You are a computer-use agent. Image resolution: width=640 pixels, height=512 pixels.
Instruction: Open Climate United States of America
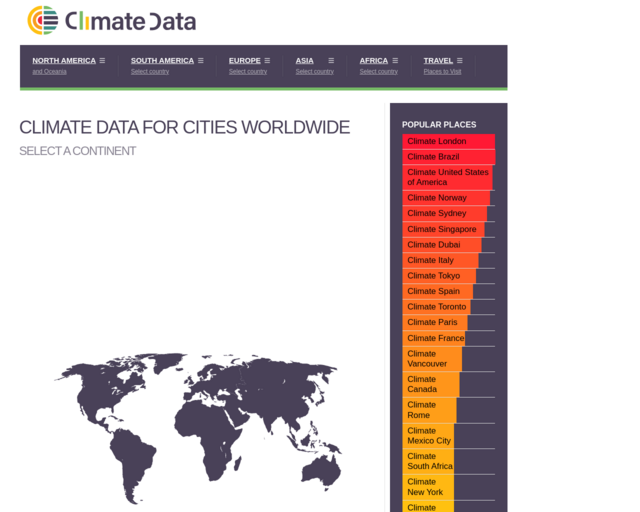click(449, 177)
